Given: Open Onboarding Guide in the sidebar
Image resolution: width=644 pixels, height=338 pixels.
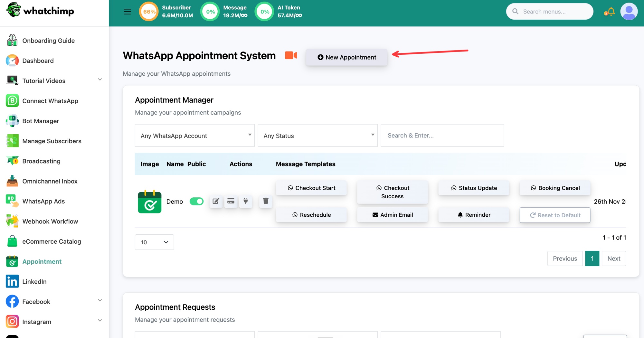Looking at the screenshot, I should point(48,41).
